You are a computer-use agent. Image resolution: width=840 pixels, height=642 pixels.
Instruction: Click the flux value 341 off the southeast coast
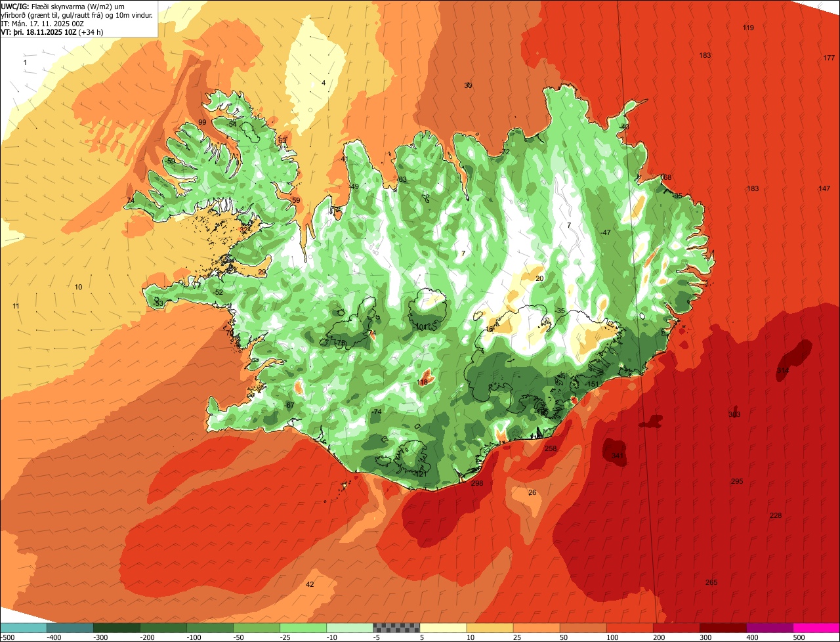618,456
